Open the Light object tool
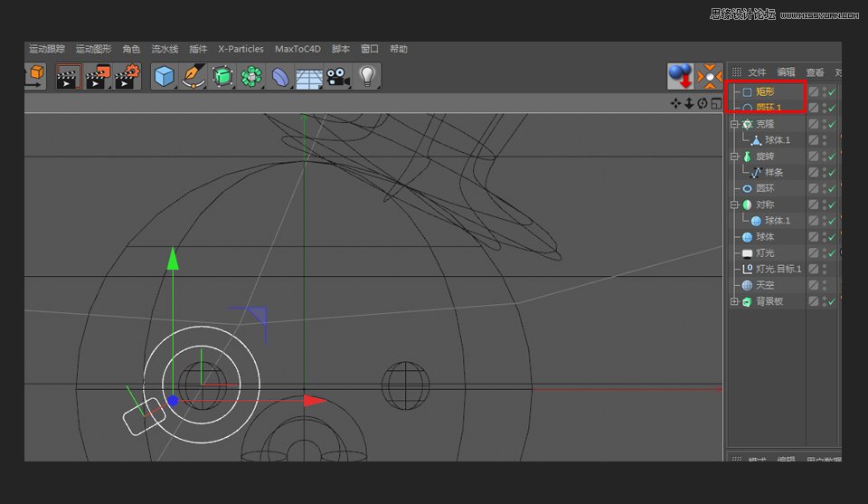The image size is (868, 504). (x=367, y=77)
